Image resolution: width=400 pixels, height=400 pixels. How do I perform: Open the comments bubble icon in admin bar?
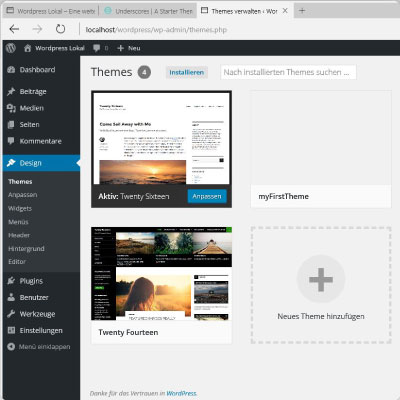97,48
